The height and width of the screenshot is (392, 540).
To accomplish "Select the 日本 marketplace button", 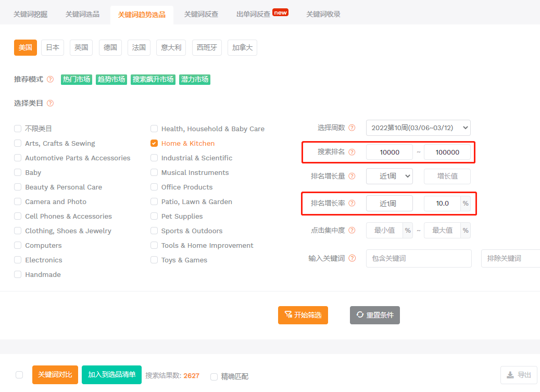I will (x=53, y=47).
